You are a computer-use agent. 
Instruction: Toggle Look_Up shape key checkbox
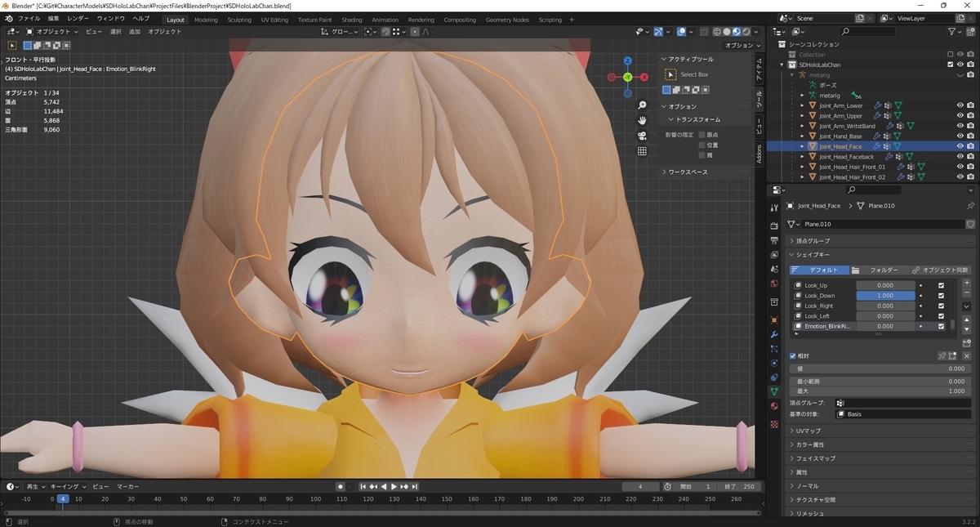coord(941,285)
